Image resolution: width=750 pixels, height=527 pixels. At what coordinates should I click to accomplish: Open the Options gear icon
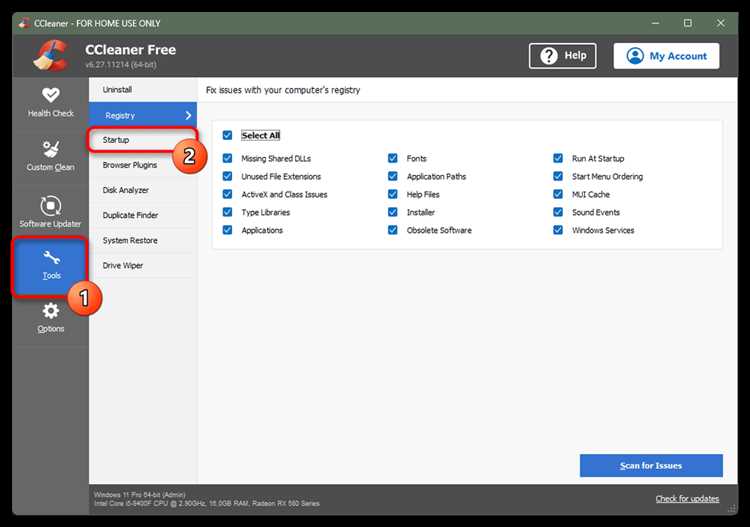pyautogui.click(x=50, y=311)
